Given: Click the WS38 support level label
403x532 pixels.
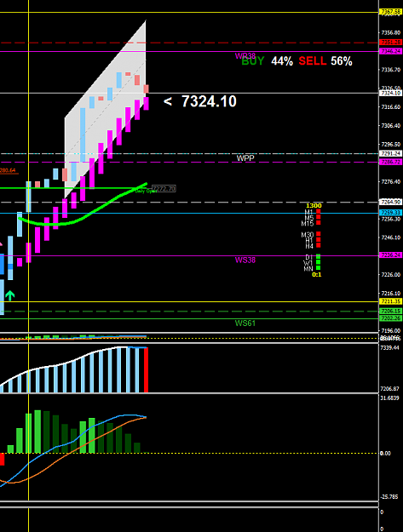Looking at the screenshot, I should pos(245,260).
